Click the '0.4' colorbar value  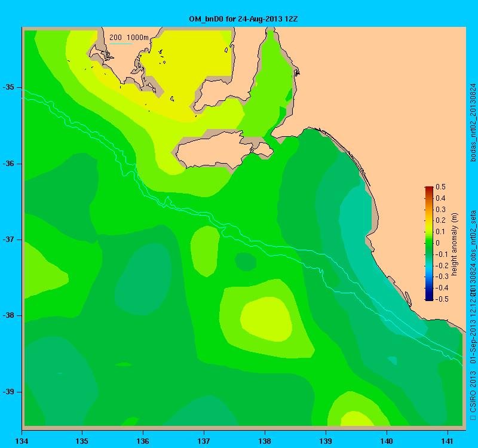tap(440, 198)
